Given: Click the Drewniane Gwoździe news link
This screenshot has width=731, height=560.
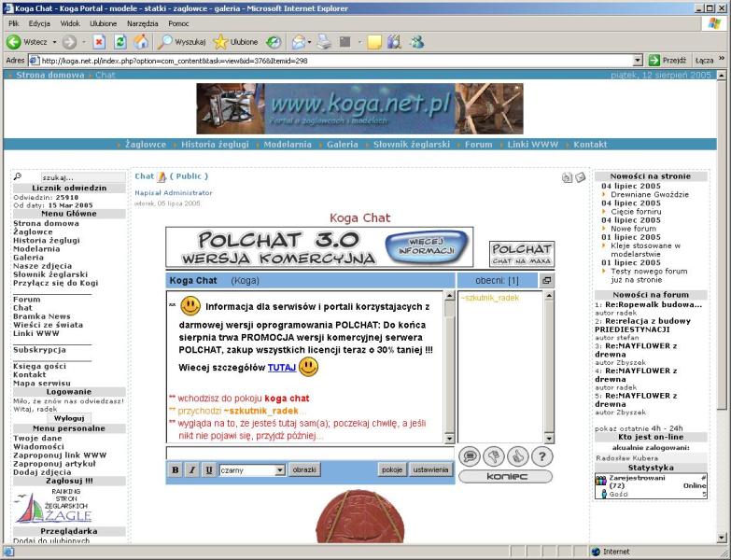Looking at the screenshot, I should coord(650,195).
